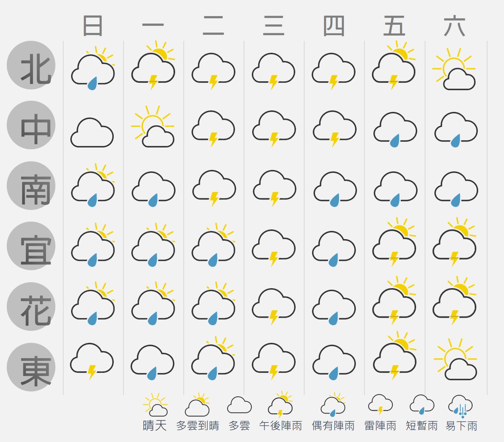
Task: Click the legend icon above 多雲到晴
Action: point(198,405)
